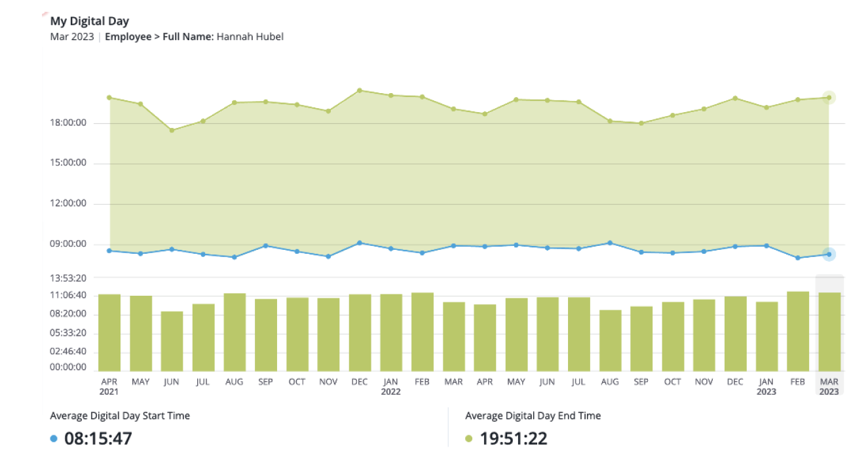Click the highlighted green end-time point for MAR 2023

coord(829,98)
